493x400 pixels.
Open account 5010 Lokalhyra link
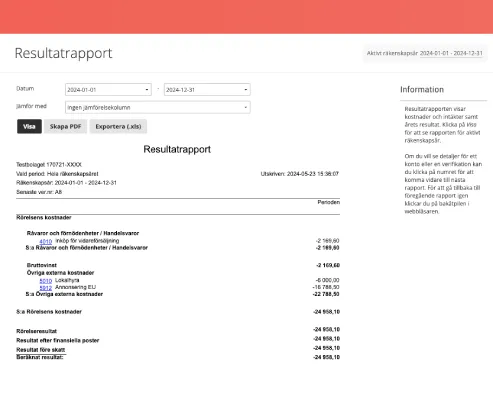tap(46, 281)
